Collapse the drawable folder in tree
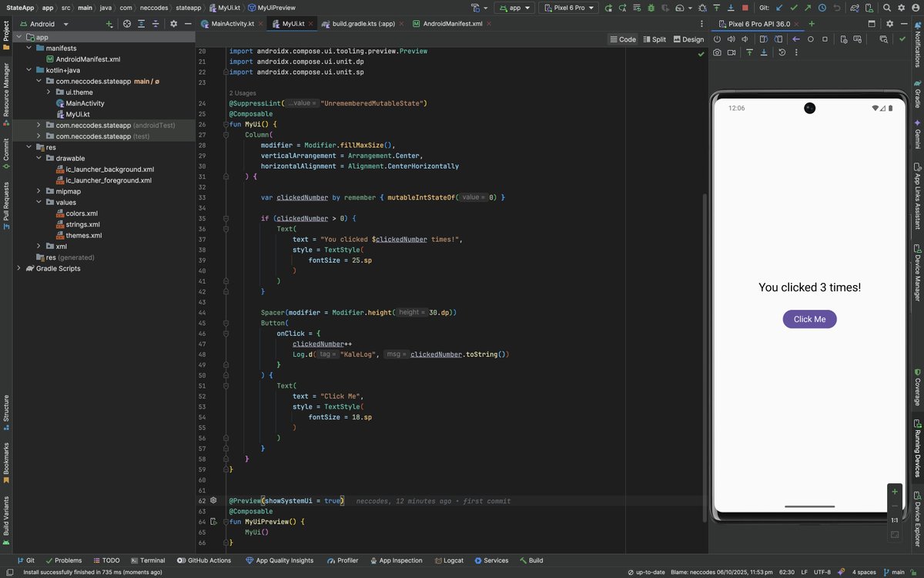Screen dimensions: 924x578 tap(38, 158)
